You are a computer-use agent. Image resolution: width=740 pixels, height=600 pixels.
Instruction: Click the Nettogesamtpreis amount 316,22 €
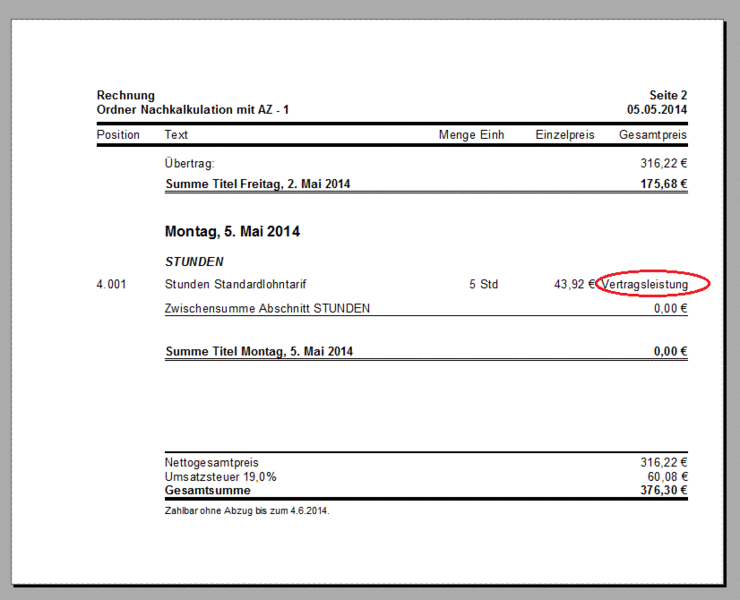(x=664, y=463)
